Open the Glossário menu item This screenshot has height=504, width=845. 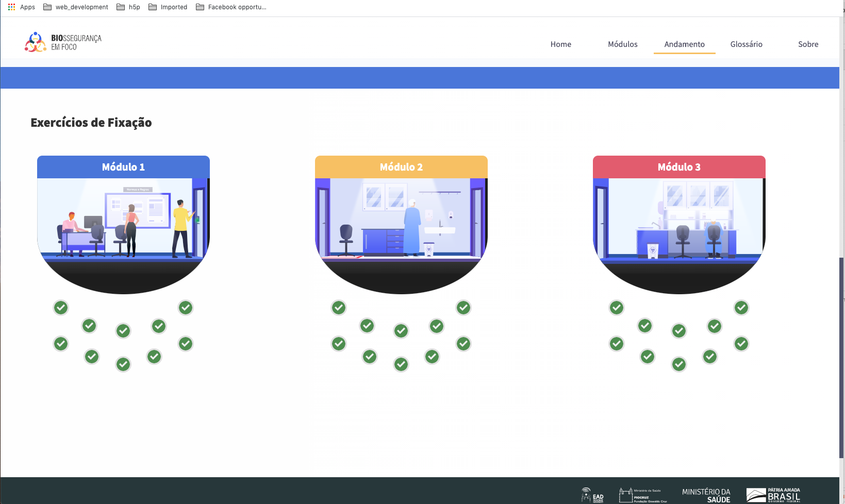pyautogui.click(x=746, y=44)
